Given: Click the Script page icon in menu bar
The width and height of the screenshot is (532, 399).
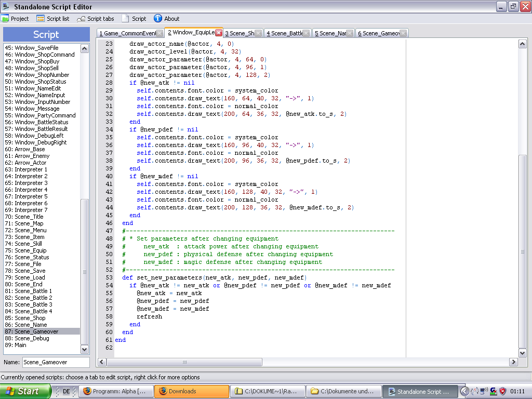Looking at the screenshot, I should (125, 19).
